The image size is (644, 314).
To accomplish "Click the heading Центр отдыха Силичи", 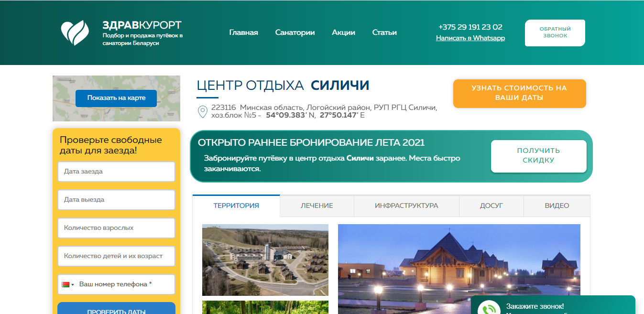I will tap(283, 86).
